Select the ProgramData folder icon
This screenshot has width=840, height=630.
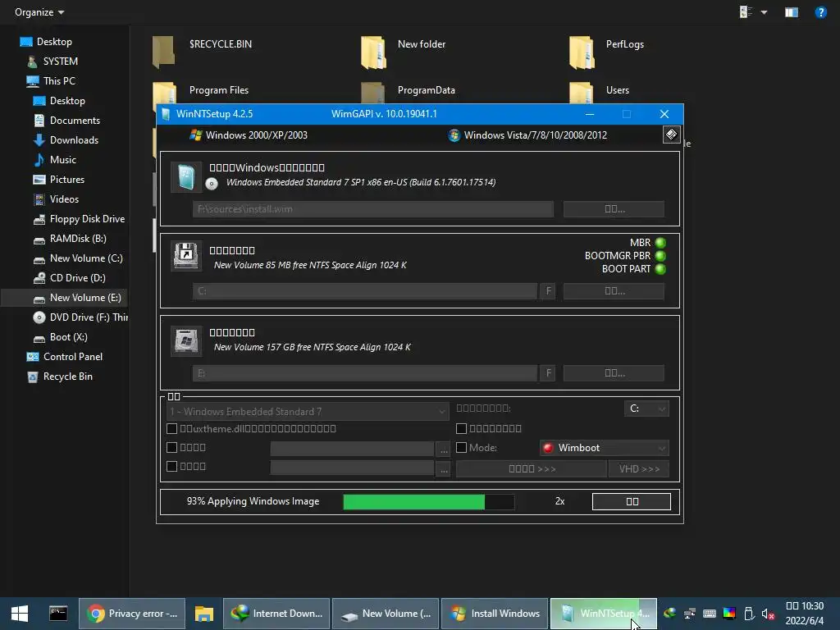click(x=373, y=92)
